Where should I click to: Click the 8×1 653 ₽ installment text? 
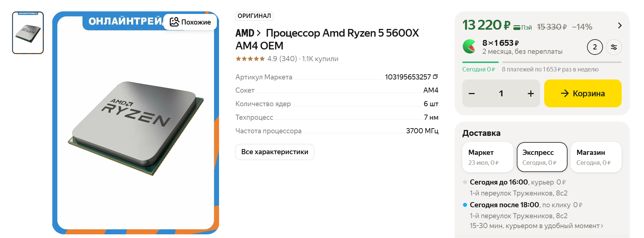pyautogui.click(x=500, y=43)
